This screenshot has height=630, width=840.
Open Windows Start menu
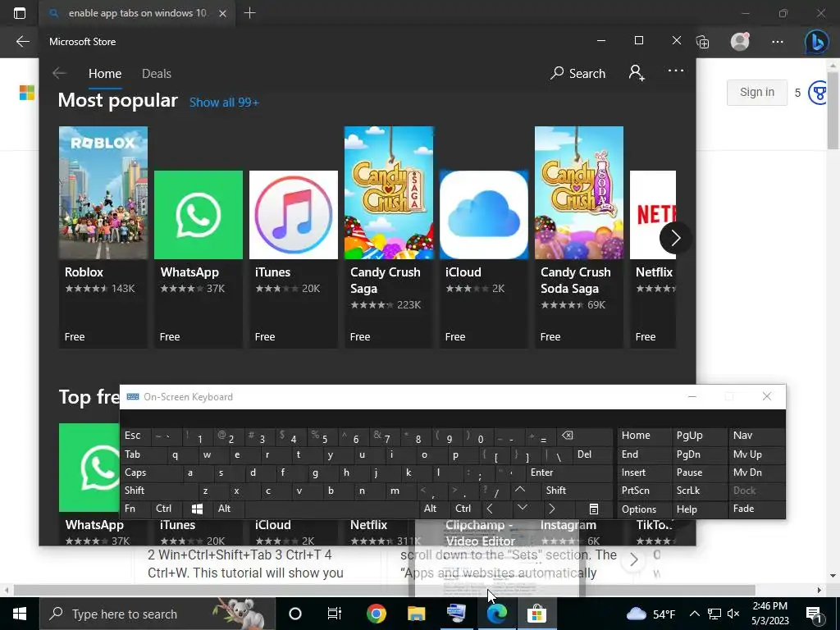pyautogui.click(x=20, y=614)
